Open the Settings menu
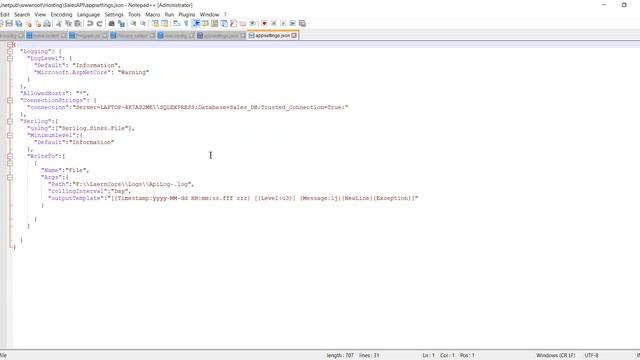 pyautogui.click(x=114, y=14)
